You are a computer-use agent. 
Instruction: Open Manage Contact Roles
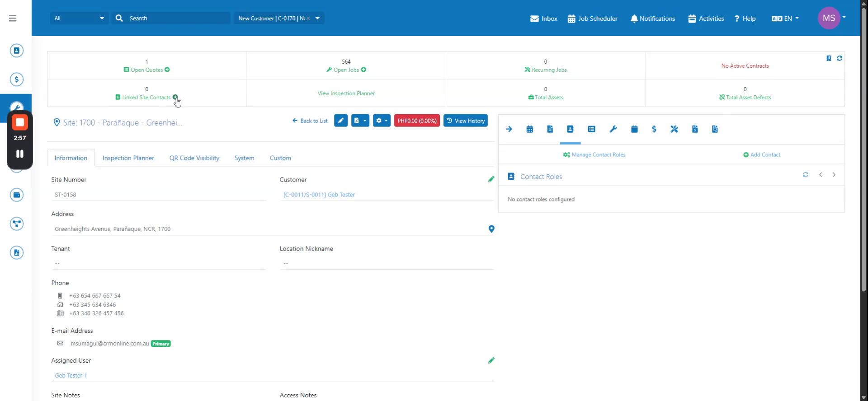pos(594,154)
